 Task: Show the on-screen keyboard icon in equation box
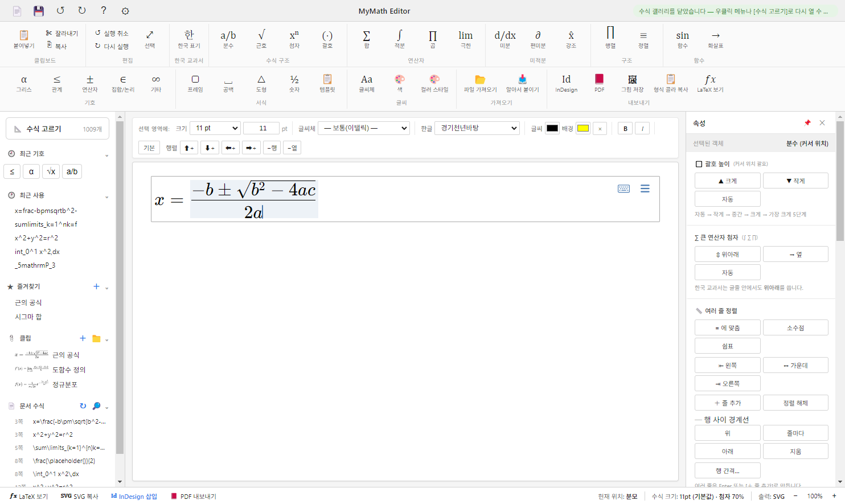(624, 189)
